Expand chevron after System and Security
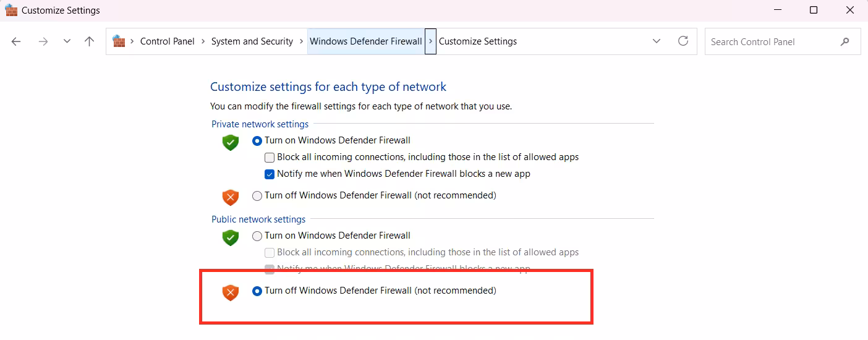Image resolution: width=868 pixels, height=340 pixels. (x=302, y=41)
